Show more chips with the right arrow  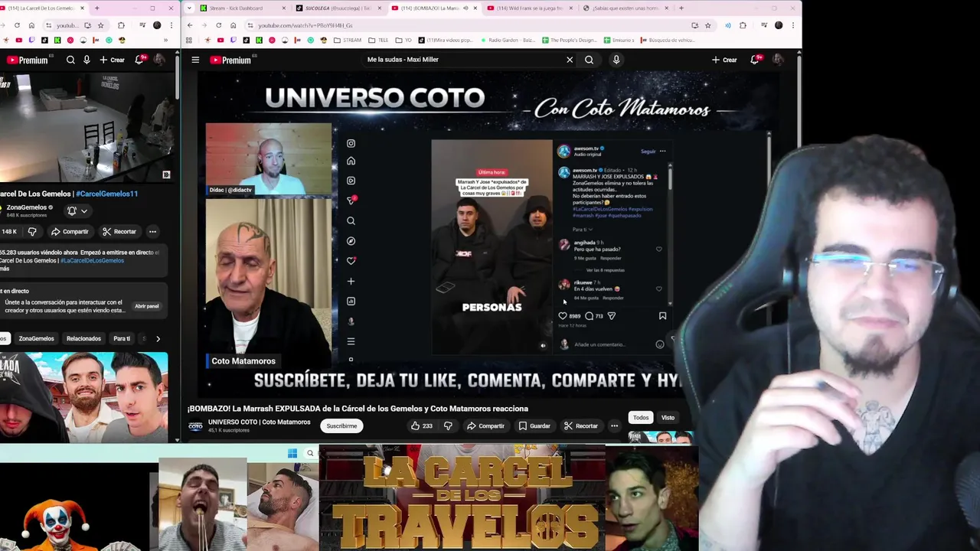coord(158,338)
